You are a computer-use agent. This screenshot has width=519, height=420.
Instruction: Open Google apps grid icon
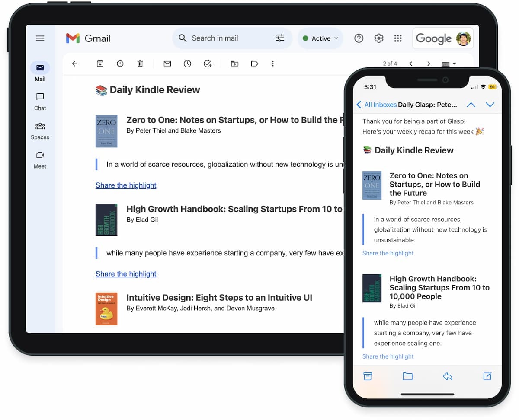(398, 38)
